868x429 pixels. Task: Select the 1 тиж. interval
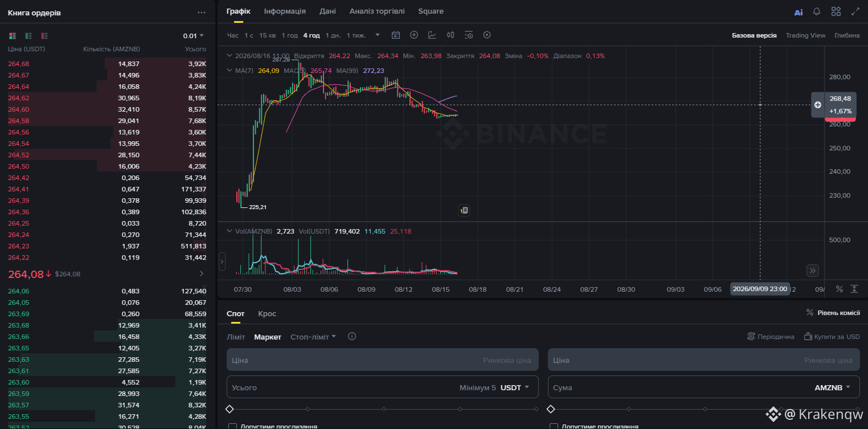tap(356, 35)
